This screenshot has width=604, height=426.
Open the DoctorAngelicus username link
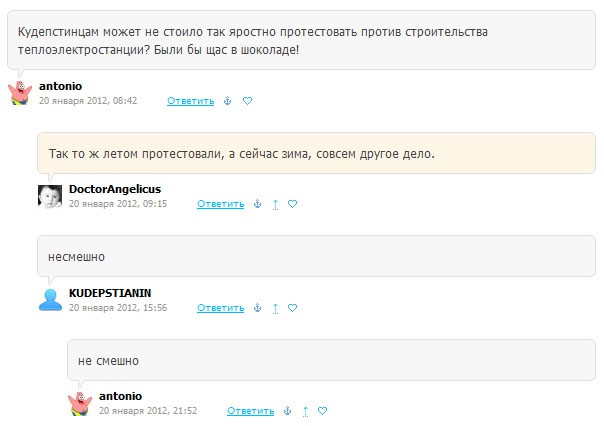tap(114, 189)
